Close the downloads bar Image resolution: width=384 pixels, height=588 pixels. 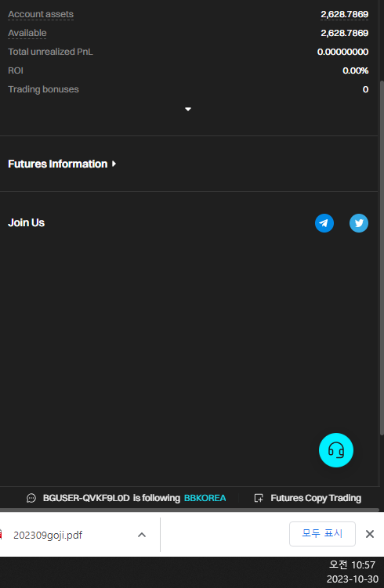370,534
